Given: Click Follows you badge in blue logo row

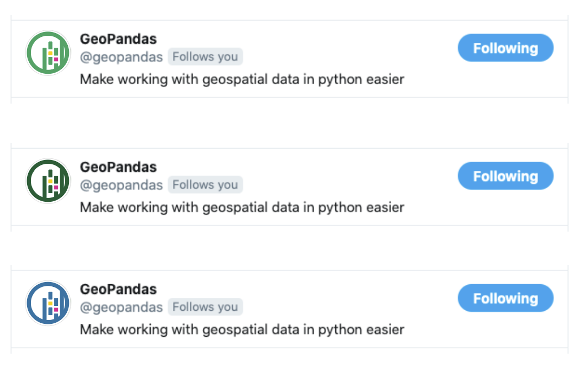Looking at the screenshot, I should (205, 307).
